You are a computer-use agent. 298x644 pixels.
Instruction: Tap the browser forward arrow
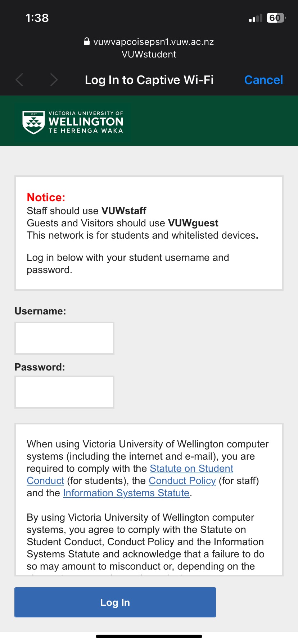54,80
